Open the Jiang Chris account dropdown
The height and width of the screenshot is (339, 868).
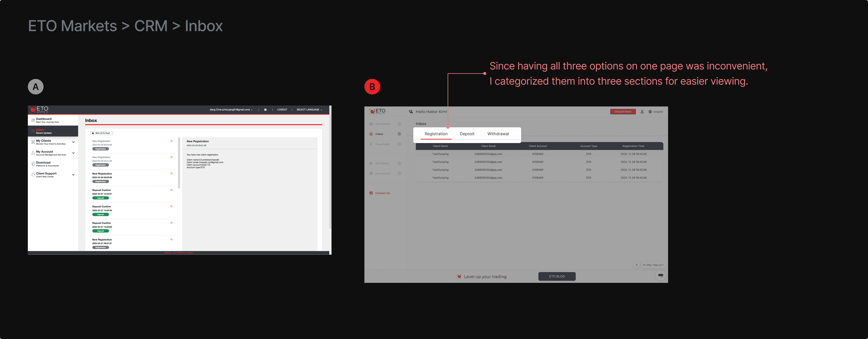(x=231, y=109)
